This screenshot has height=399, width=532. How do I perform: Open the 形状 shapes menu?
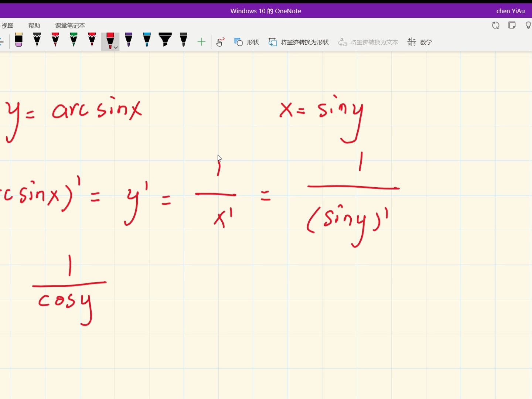pyautogui.click(x=246, y=42)
